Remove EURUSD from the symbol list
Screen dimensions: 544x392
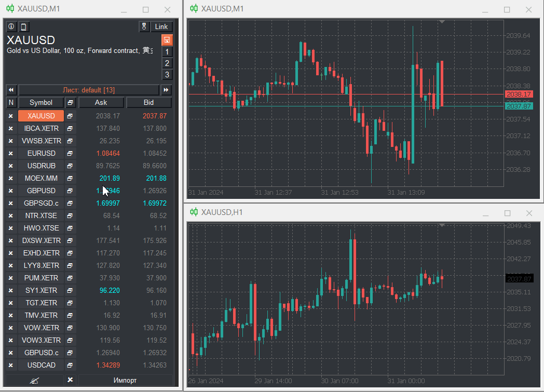(11, 153)
